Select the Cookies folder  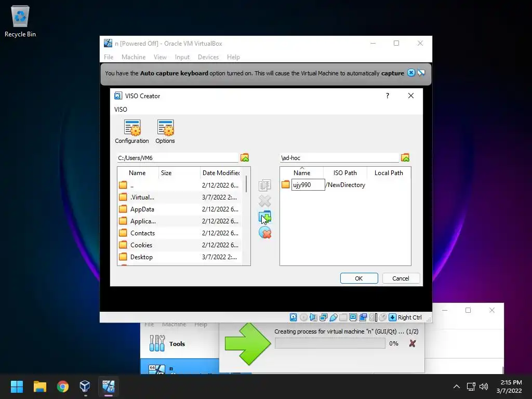pos(180,245)
